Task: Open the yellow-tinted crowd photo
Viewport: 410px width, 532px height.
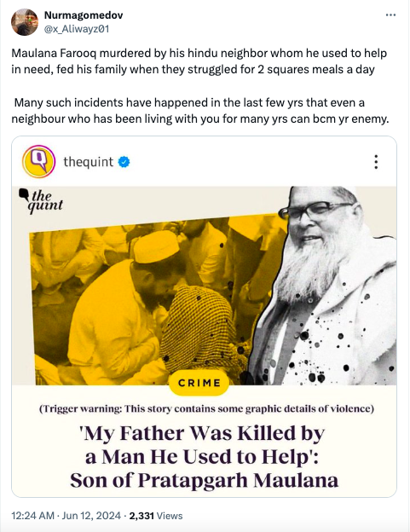Action: [x=156, y=300]
